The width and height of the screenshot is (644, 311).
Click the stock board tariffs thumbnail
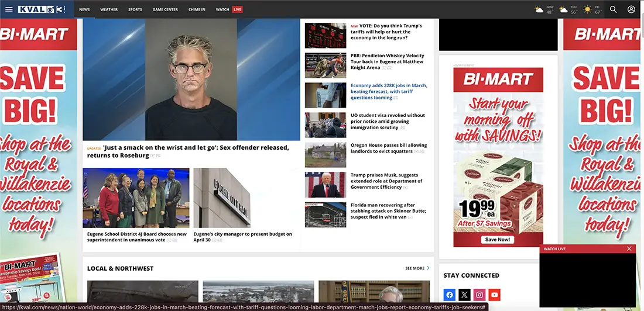[x=326, y=35]
